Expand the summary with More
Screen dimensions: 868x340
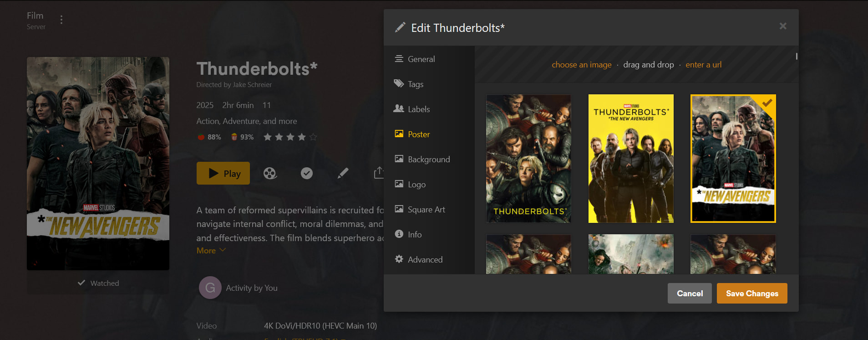coord(211,250)
